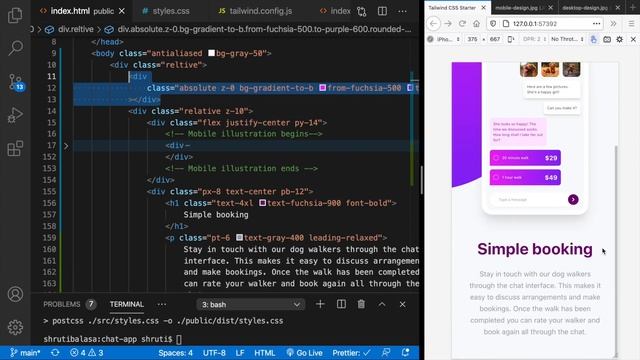Reload the browser page

click(462, 24)
